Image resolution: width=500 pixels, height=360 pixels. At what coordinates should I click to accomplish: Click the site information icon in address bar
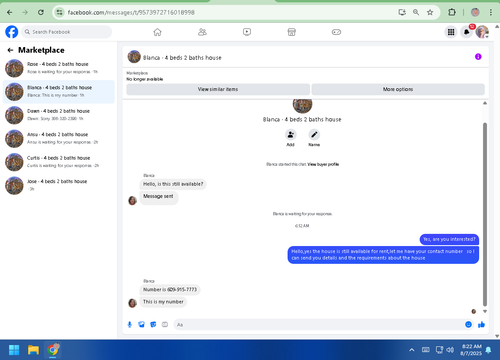pyautogui.click(x=59, y=12)
